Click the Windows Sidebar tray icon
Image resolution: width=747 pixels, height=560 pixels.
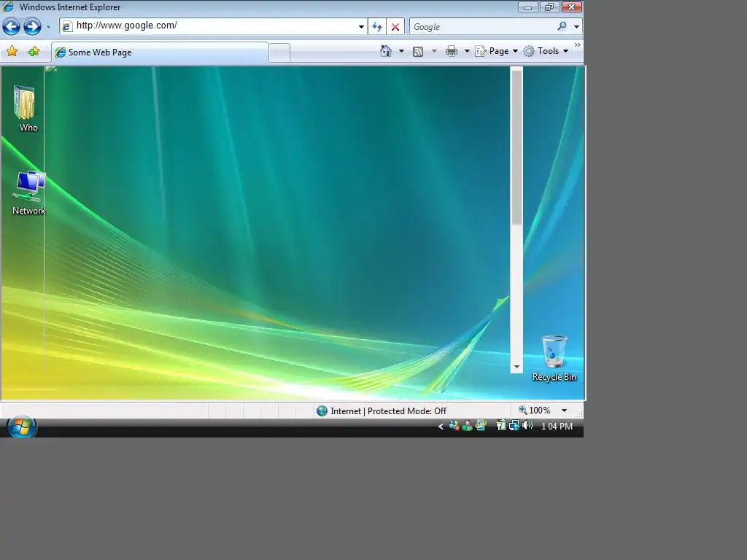pyautogui.click(x=481, y=425)
